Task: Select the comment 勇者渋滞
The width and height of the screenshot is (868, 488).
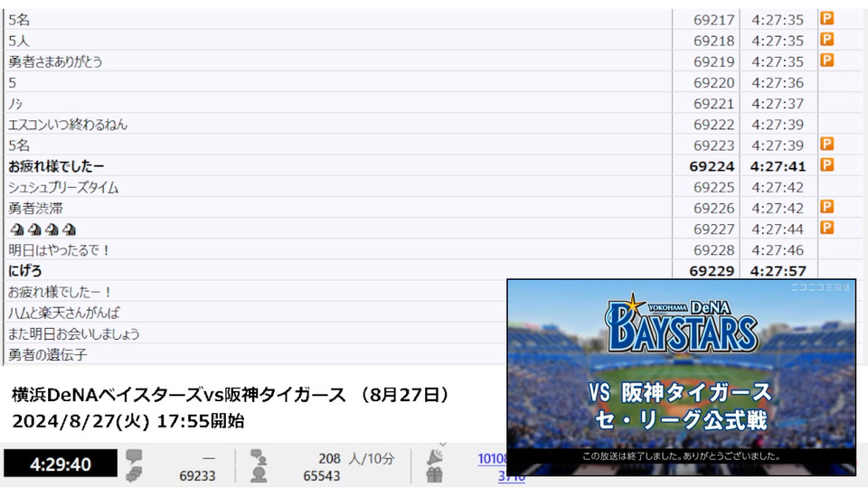Action: [x=35, y=208]
